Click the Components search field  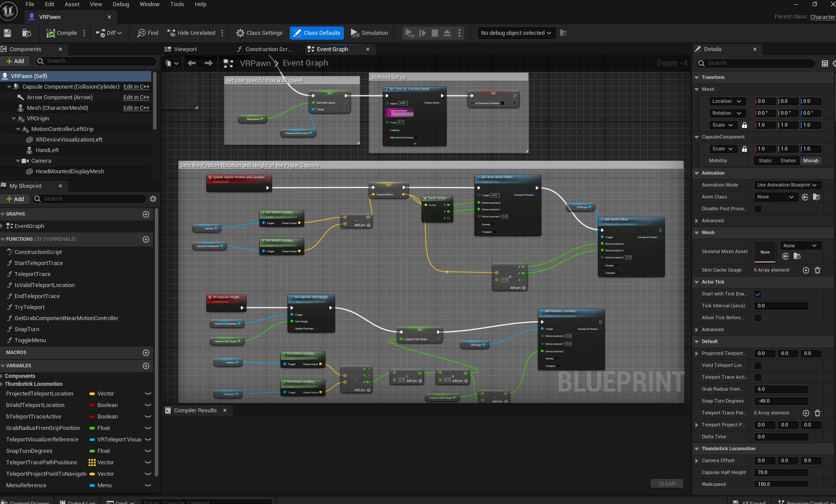coord(95,61)
